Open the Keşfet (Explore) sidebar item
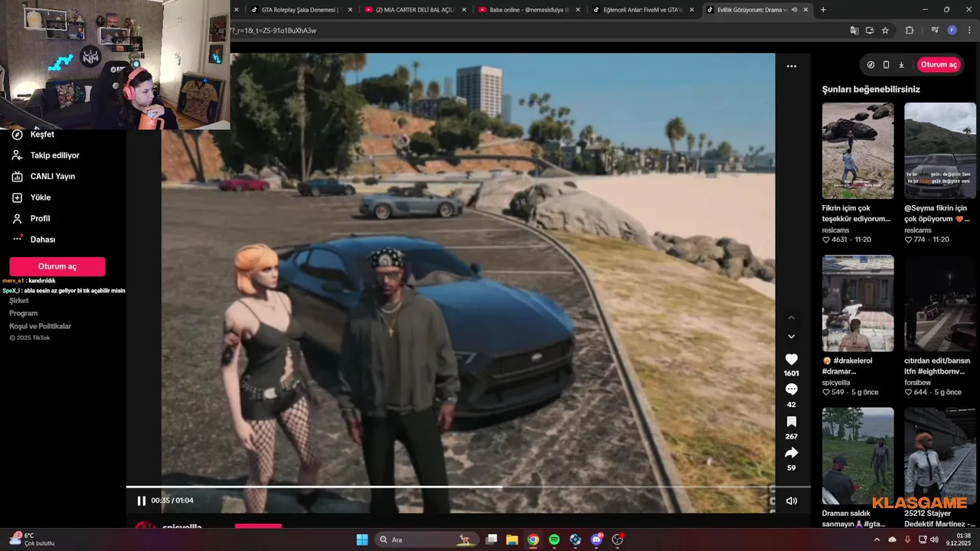The image size is (980, 551). coord(42,134)
